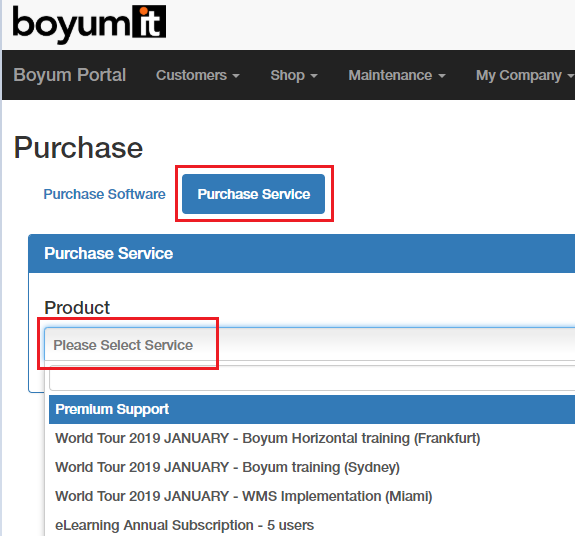Screen dimensions: 575x536
Task: Expand the Shop navigation menu
Action: coord(294,75)
